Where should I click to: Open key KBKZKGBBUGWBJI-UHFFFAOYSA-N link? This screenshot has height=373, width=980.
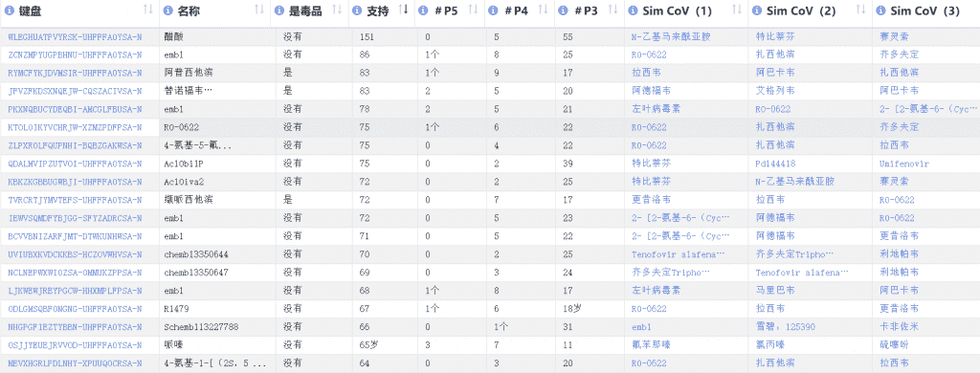75,182
